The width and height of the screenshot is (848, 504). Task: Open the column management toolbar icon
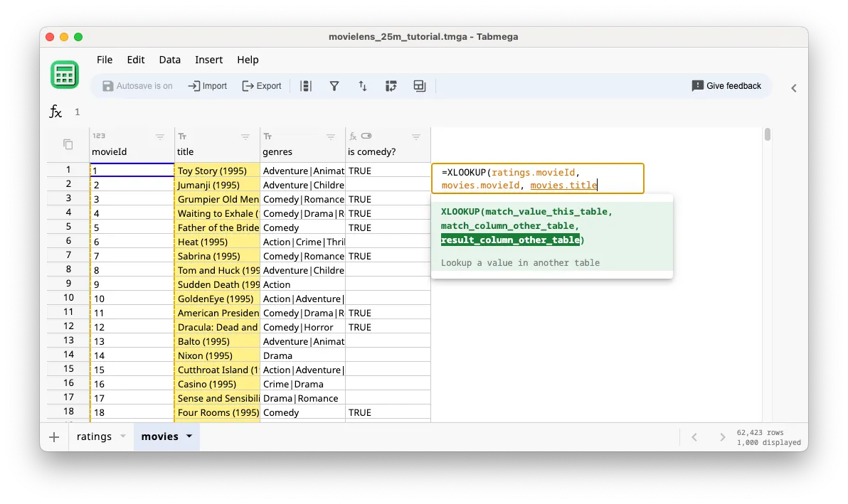(x=306, y=85)
